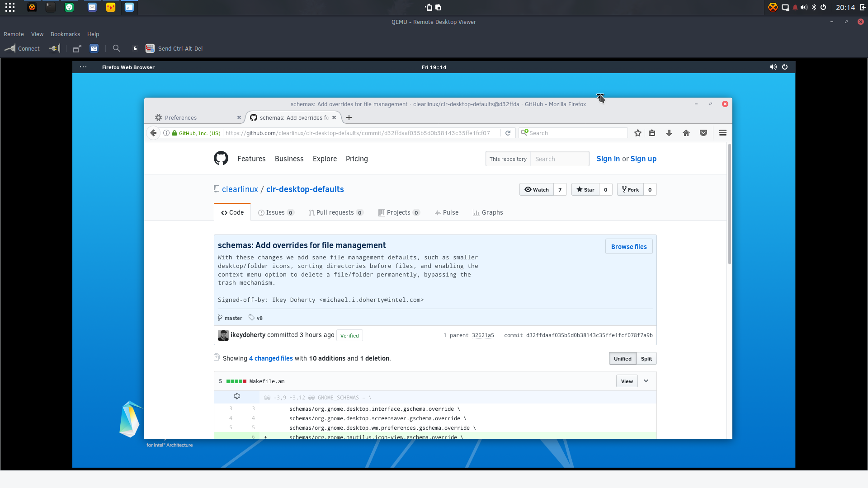
Task: Click Fork button
Action: (630, 190)
